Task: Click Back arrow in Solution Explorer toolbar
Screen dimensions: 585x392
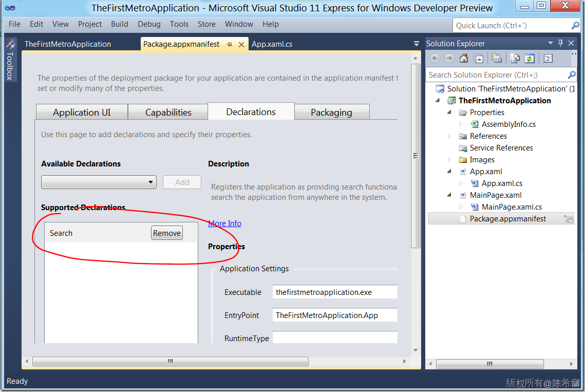Action: (x=435, y=58)
